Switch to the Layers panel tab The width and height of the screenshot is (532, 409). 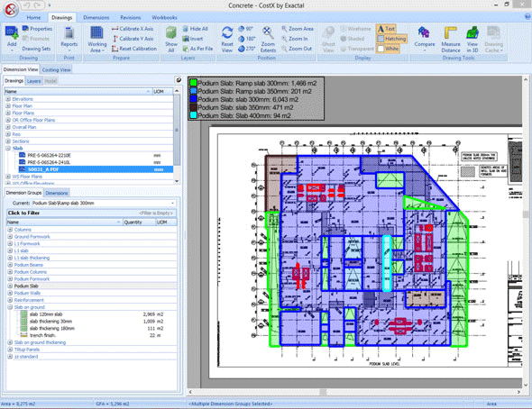pyautogui.click(x=33, y=81)
